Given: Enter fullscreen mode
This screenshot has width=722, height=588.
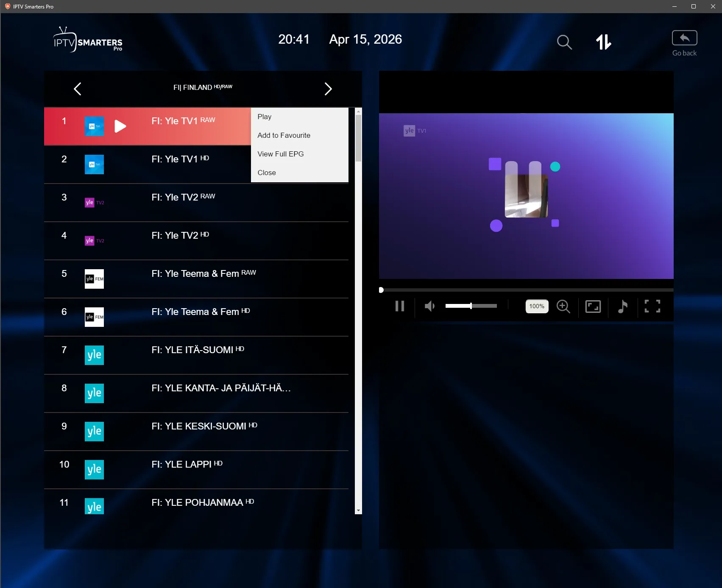Looking at the screenshot, I should point(652,306).
